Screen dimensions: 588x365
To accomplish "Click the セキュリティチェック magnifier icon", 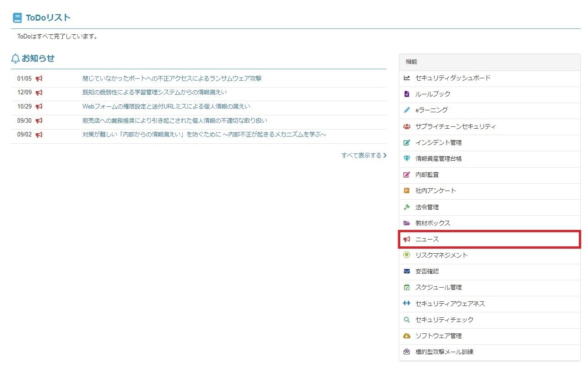I will [x=407, y=320].
